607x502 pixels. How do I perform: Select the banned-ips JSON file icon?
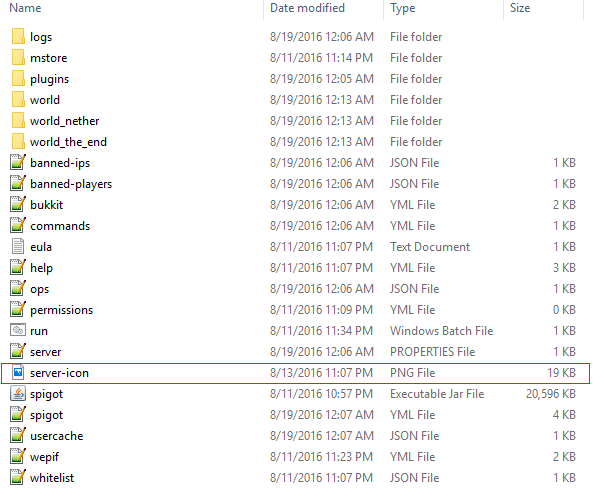18,163
